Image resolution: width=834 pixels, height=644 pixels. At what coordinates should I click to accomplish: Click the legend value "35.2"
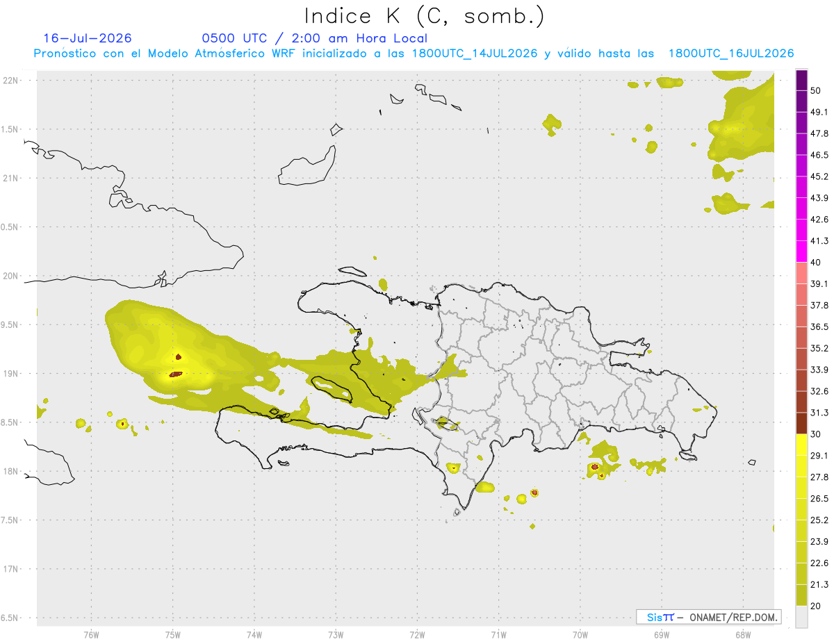820,348
